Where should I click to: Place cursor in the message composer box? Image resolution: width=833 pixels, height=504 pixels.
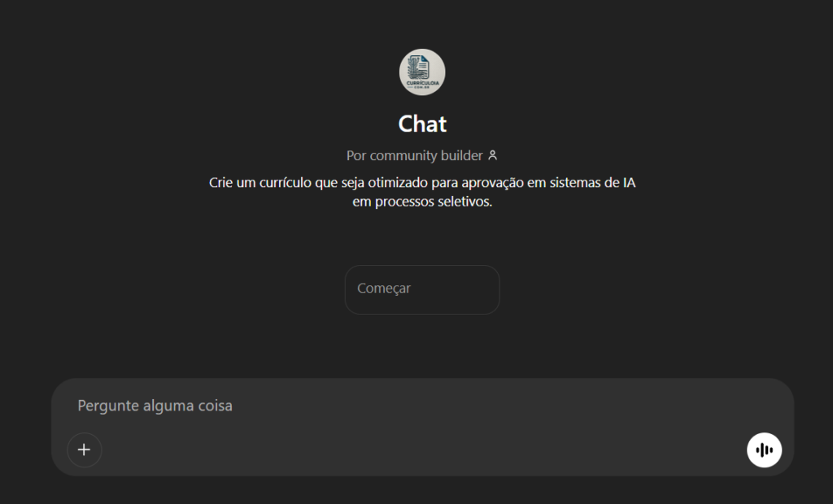[422, 406]
